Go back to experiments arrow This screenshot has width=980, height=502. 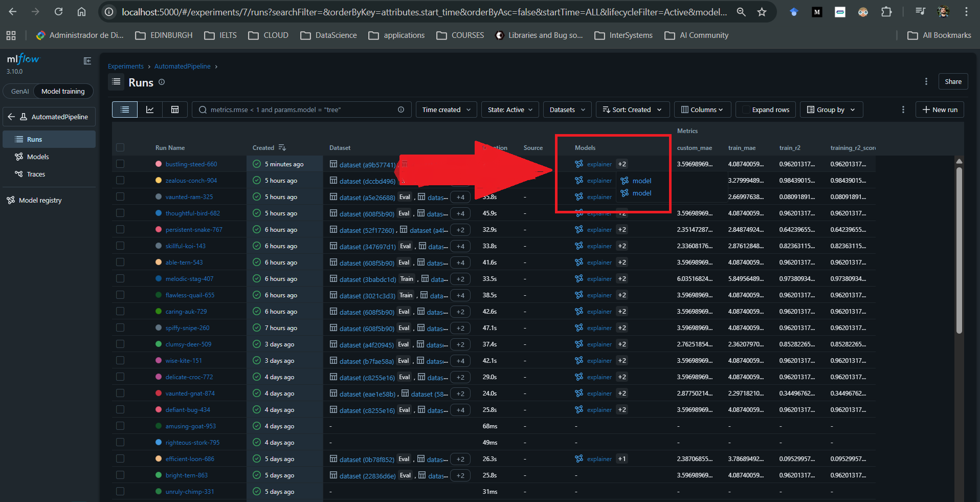pos(11,117)
